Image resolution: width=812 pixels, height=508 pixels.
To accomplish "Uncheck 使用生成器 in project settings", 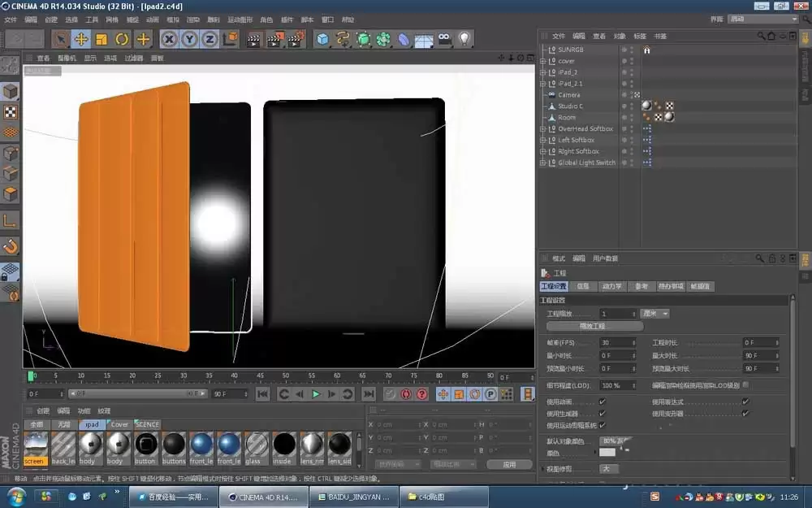I will click(602, 413).
